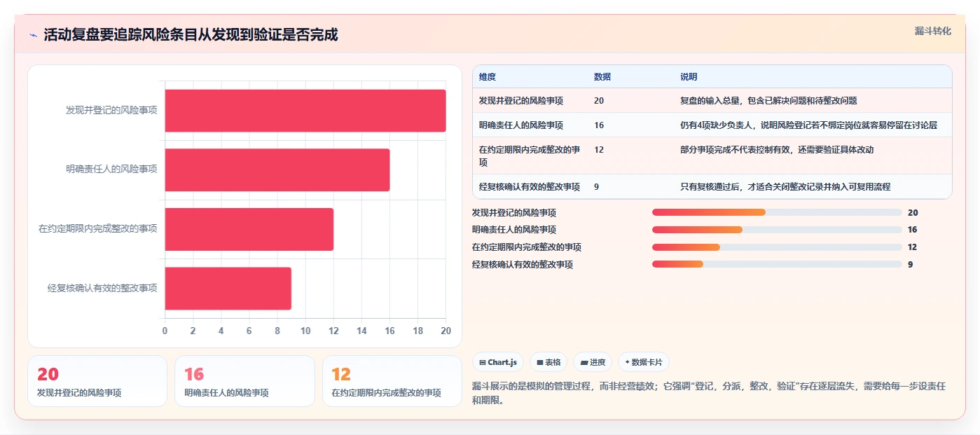Image resolution: width=980 pixels, height=435 pixels.
Task: Click the bar for 经复核确认有效的整改事项 in chart
Action: click(x=228, y=288)
